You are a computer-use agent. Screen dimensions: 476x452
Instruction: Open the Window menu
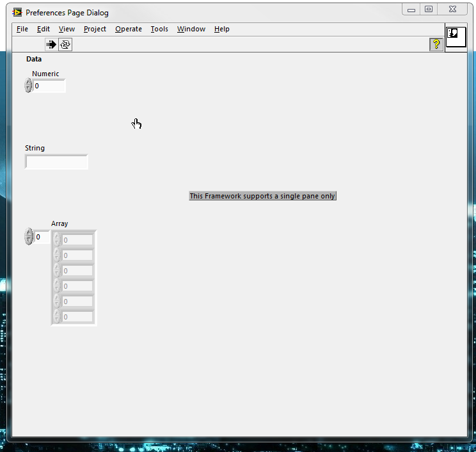pyautogui.click(x=191, y=29)
